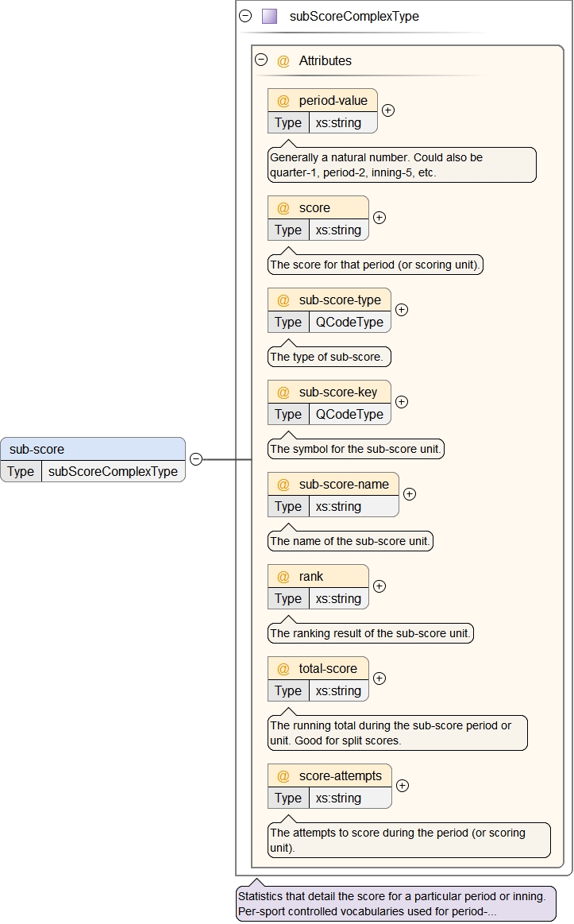Collapse the Attributes group
This screenshot has height=924, width=574.
pos(260,60)
